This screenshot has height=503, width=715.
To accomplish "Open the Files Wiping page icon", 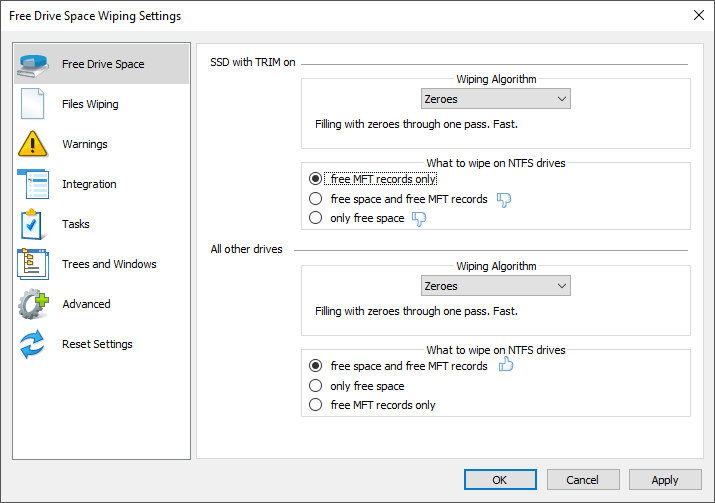I will point(32,104).
